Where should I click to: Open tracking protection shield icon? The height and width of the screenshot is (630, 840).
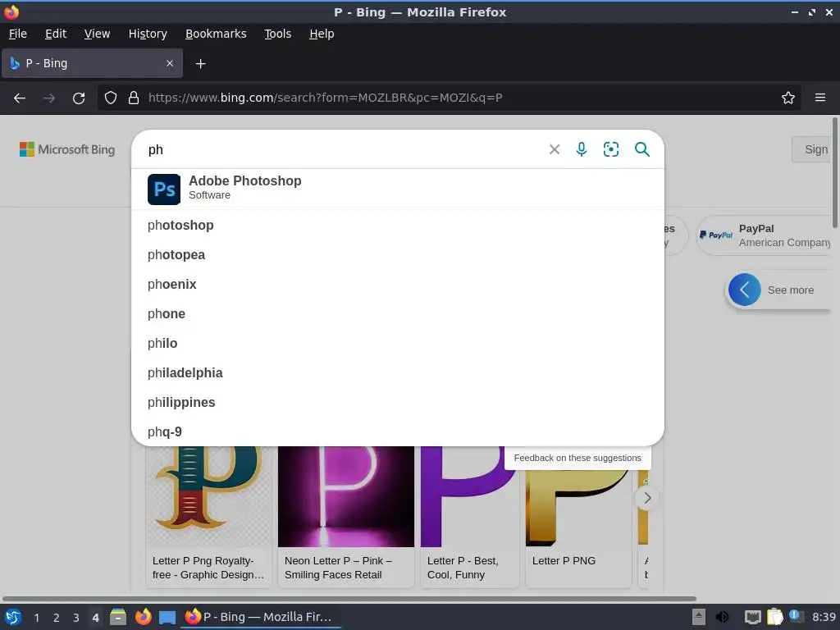pos(111,98)
